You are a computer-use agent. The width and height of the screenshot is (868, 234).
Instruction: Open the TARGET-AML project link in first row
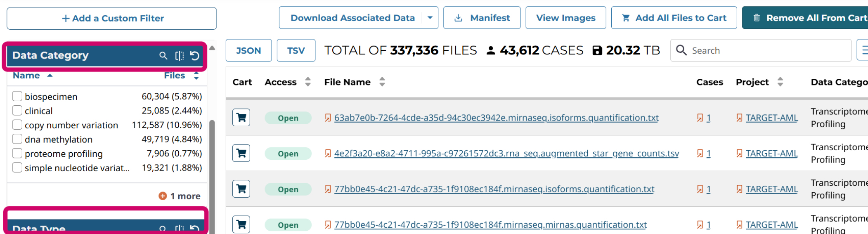pos(771,118)
